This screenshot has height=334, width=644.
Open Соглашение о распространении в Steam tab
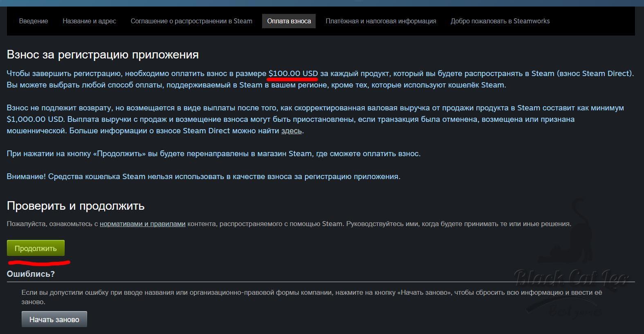coord(191,21)
